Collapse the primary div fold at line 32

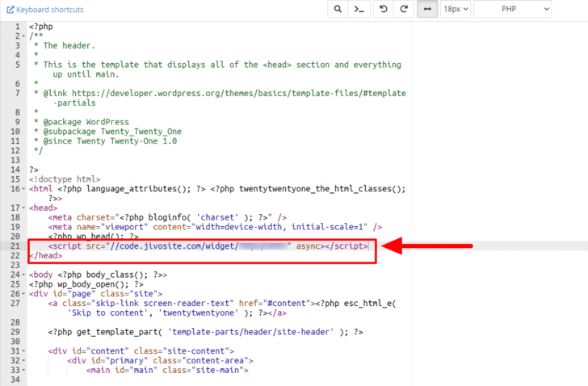pyautogui.click(x=23, y=360)
